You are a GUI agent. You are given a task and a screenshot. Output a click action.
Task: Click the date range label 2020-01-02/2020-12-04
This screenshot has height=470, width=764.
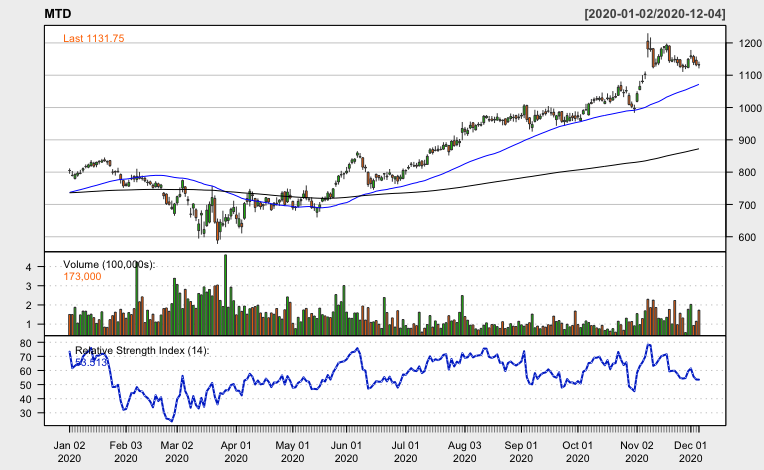pyautogui.click(x=655, y=14)
